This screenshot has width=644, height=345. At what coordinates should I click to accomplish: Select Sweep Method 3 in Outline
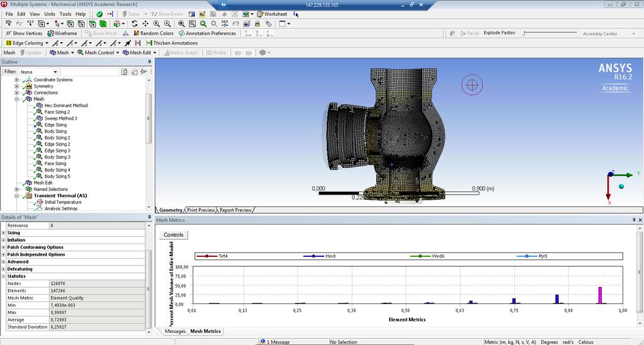coord(61,118)
